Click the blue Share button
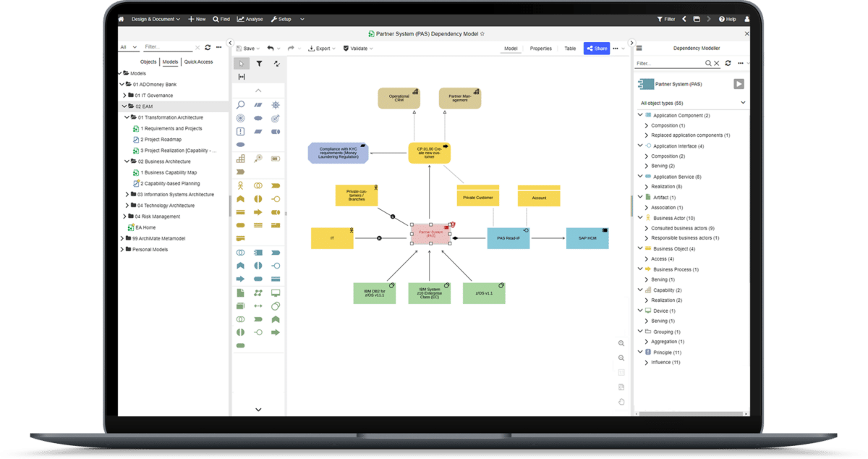This screenshot has width=868, height=459. point(596,48)
